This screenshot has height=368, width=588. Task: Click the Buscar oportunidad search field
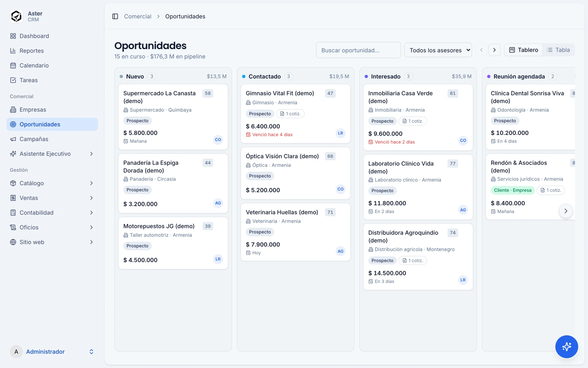point(358,50)
